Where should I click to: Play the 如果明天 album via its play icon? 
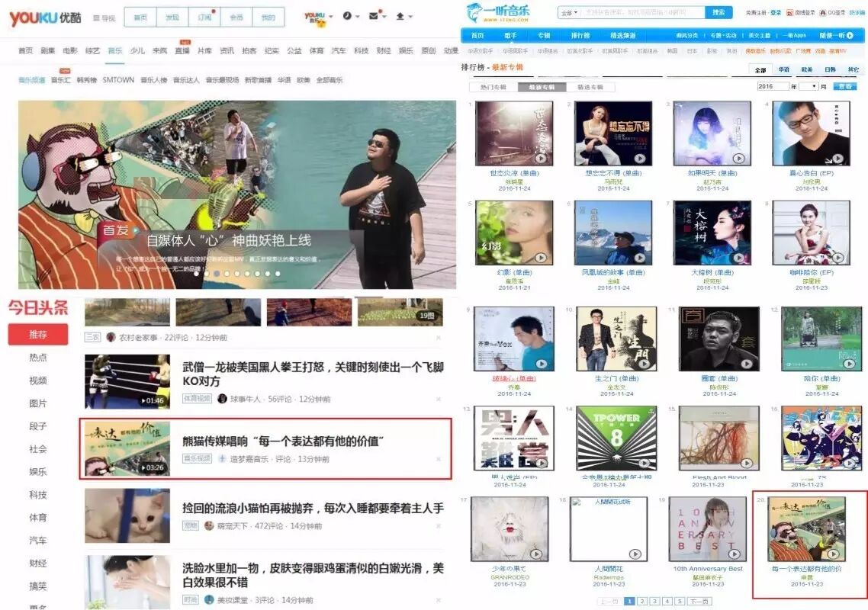pyautogui.click(x=738, y=159)
